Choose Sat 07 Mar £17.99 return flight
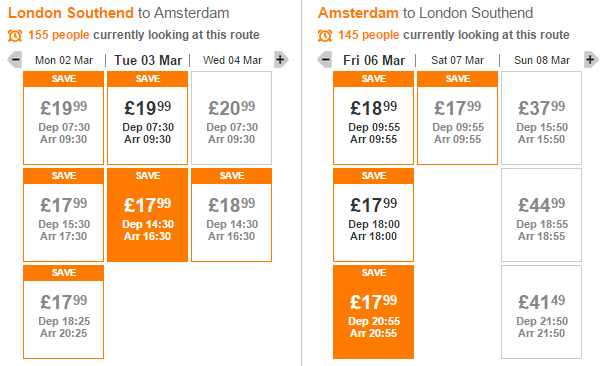Viewport: 605px width, 366px height. click(x=458, y=118)
